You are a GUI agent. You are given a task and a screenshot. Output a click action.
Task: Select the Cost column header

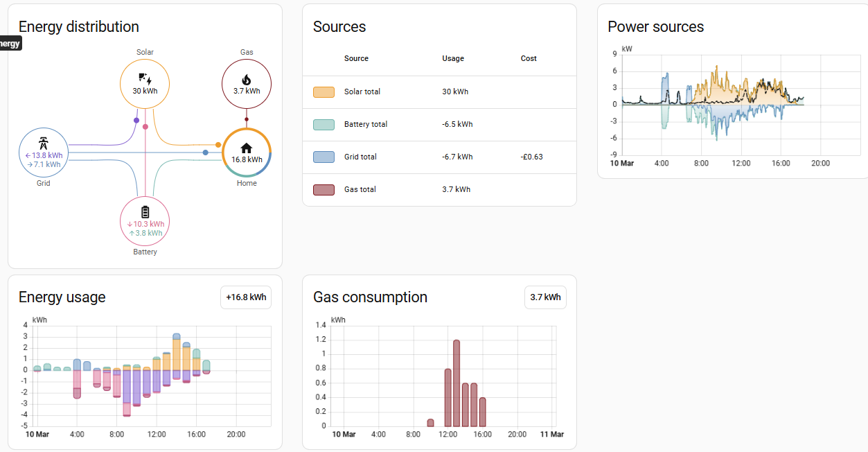tap(529, 59)
